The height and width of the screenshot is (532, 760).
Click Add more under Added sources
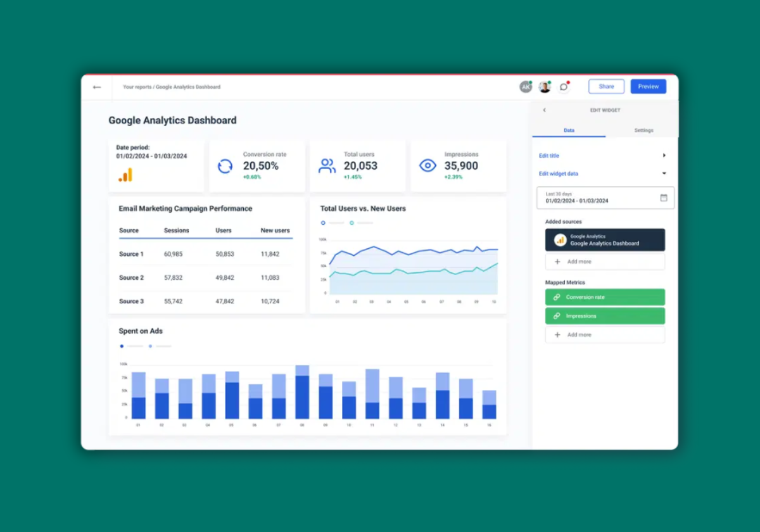pyautogui.click(x=605, y=262)
